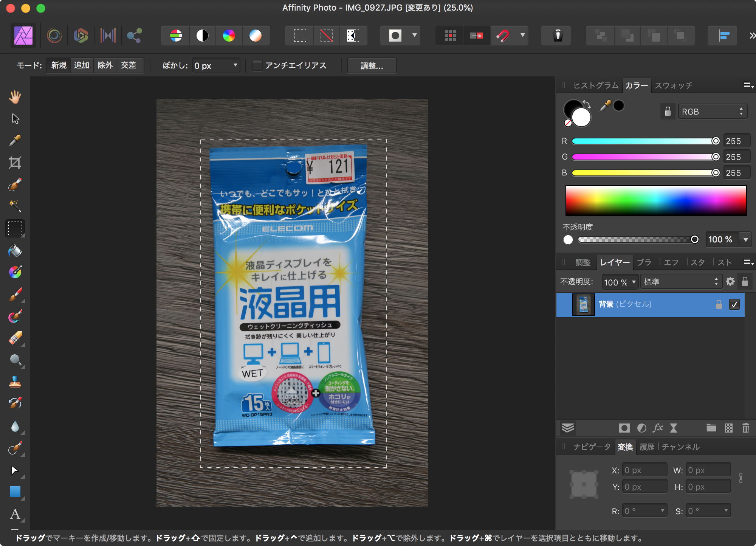Click Invert Selection in toolbar
The image size is (756, 546).
(x=353, y=36)
